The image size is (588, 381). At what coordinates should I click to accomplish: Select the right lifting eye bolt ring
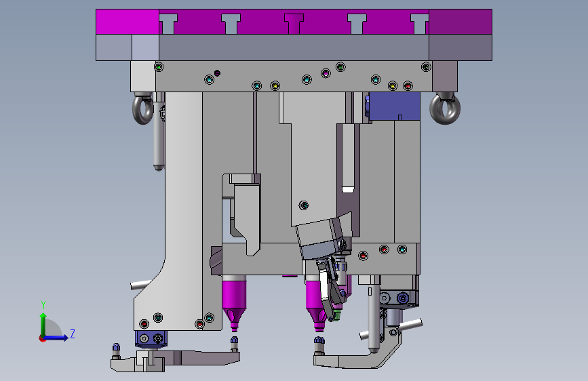pyautogui.click(x=445, y=108)
